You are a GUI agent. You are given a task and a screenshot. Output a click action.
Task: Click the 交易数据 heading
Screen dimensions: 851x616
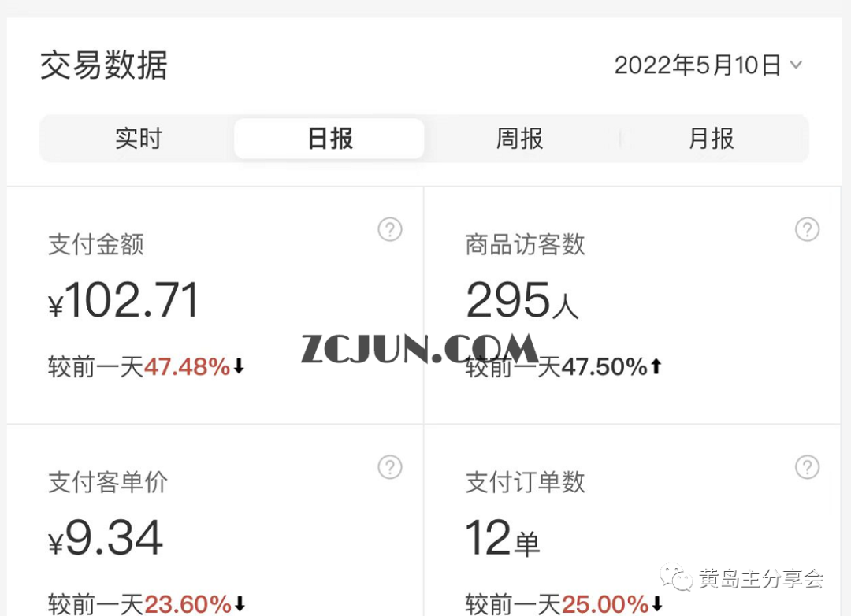[x=104, y=65]
